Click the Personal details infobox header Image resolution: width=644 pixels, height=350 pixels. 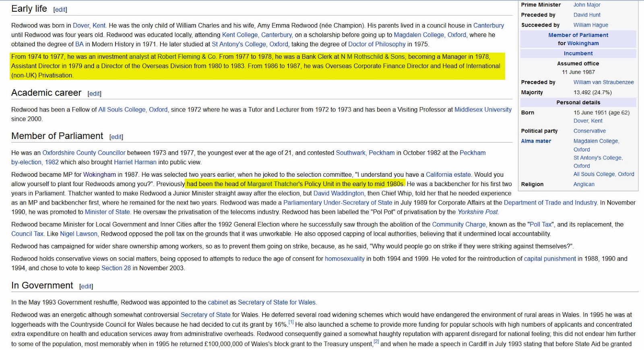[x=578, y=102]
